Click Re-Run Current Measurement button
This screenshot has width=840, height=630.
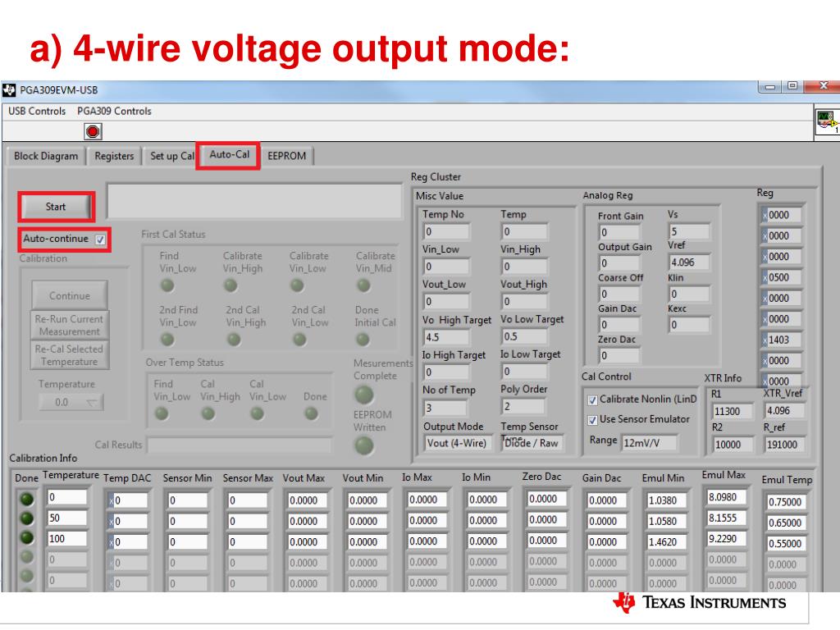pyautogui.click(x=70, y=325)
